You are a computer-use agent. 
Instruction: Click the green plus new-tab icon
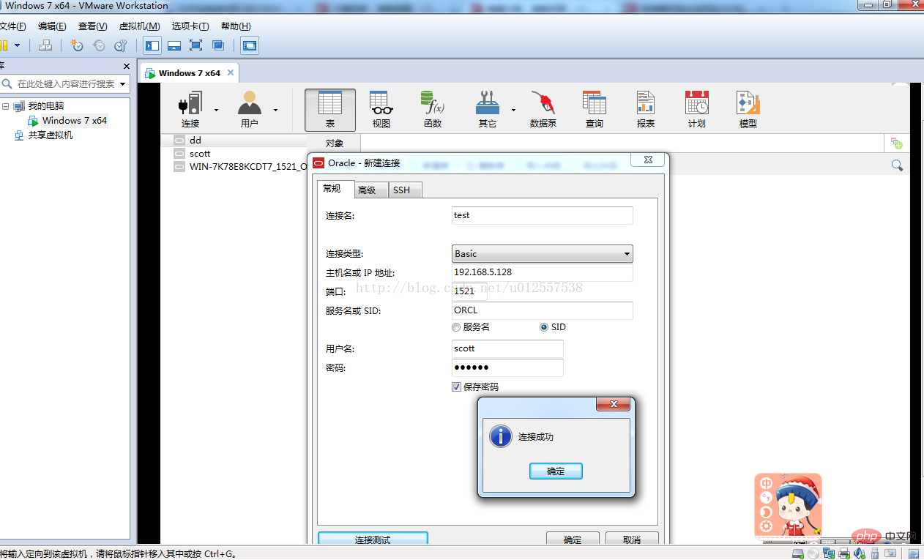pyautogui.click(x=897, y=143)
